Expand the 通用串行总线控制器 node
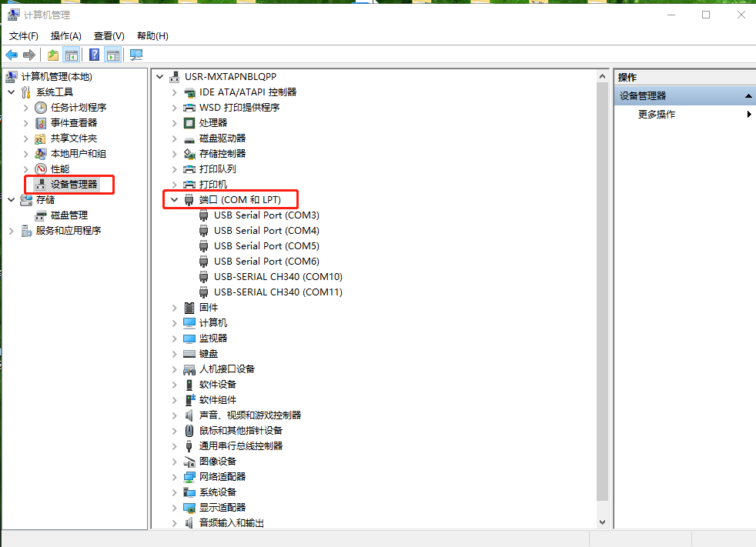This screenshot has width=756, height=547. [175, 446]
